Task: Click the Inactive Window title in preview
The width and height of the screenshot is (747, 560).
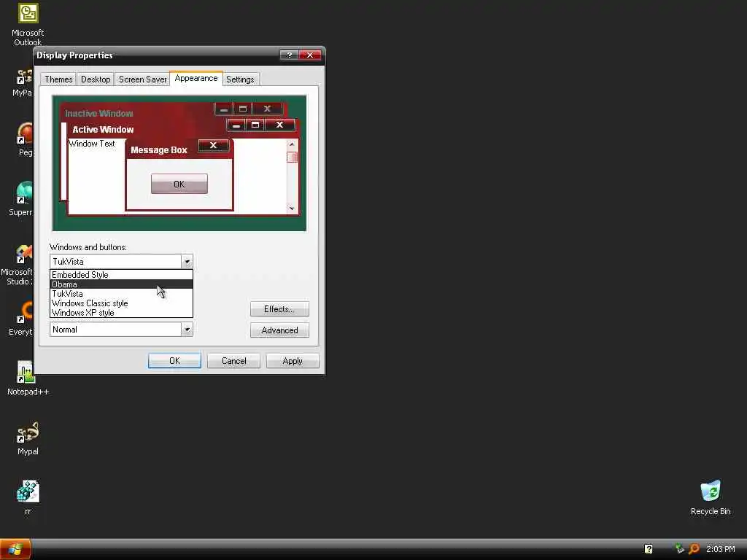Action: point(99,113)
